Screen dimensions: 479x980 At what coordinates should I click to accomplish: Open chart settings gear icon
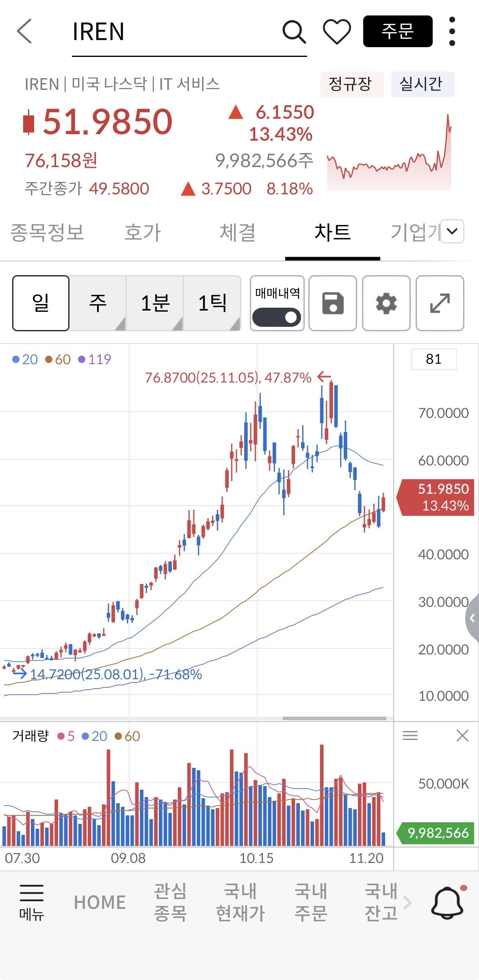[x=386, y=303]
